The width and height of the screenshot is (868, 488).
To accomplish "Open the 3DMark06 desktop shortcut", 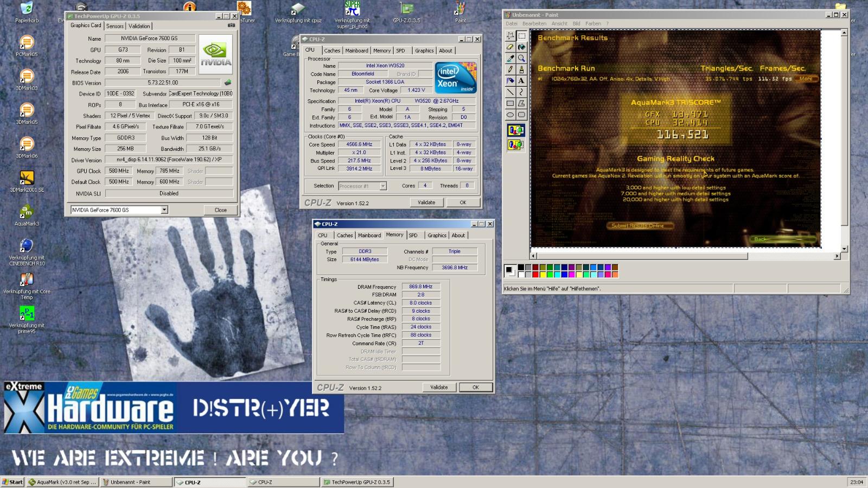I will click(27, 148).
